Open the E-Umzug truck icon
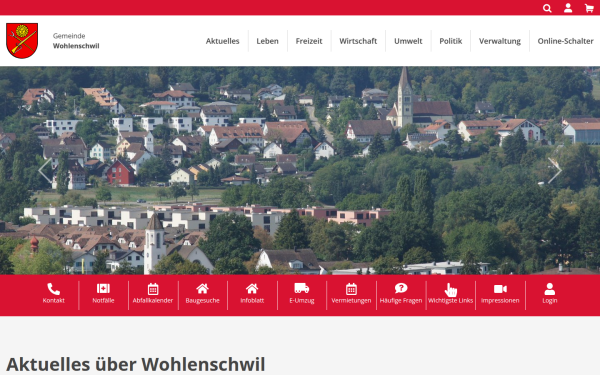Screen dimensions: 600x375 (302, 288)
